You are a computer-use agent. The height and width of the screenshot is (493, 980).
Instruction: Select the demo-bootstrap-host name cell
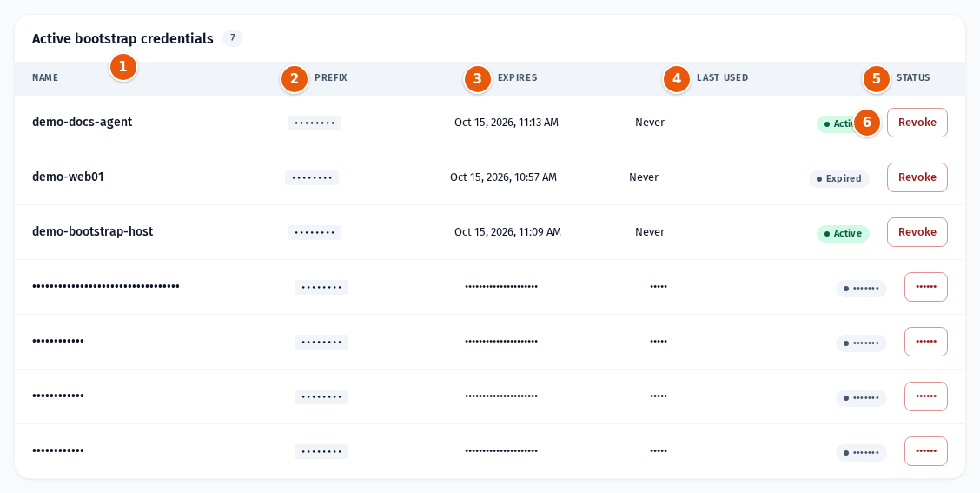(92, 231)
